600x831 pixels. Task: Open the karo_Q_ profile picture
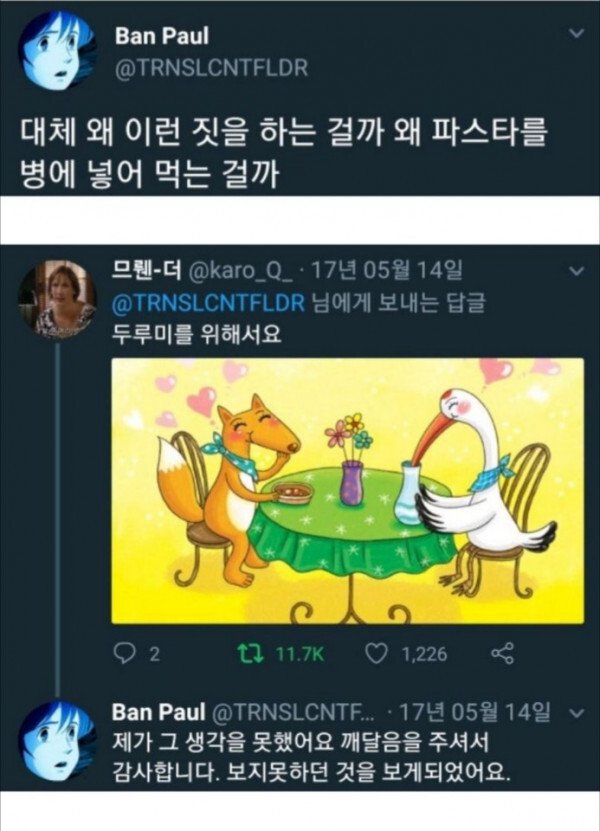[56, 298]
